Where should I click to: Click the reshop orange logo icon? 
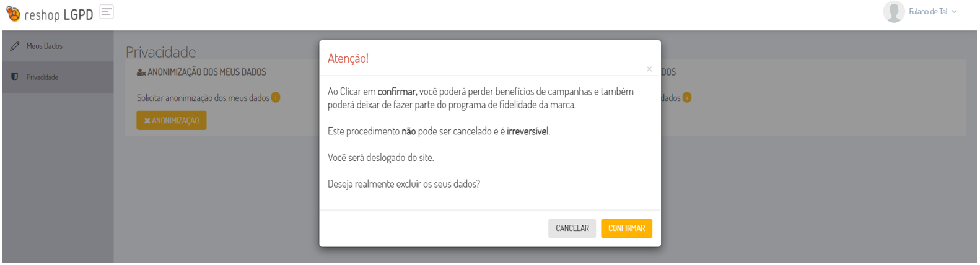[x=12, y=14]
